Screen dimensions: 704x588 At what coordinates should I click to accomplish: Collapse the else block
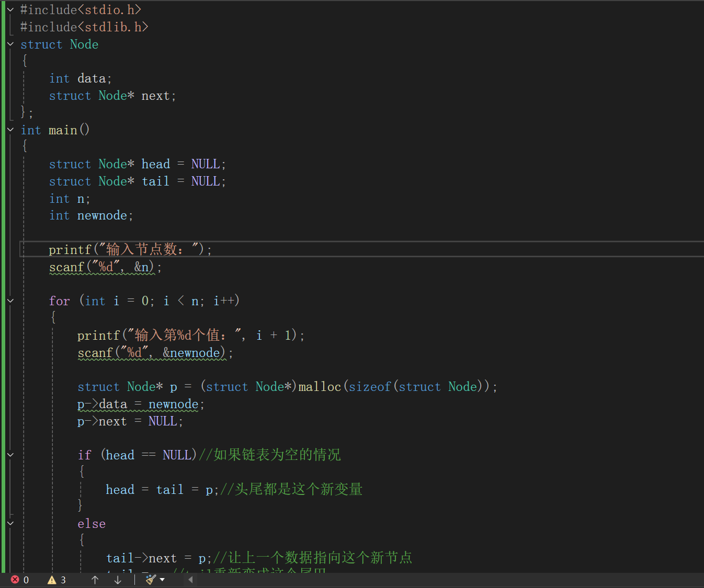(x=10, y=523)
